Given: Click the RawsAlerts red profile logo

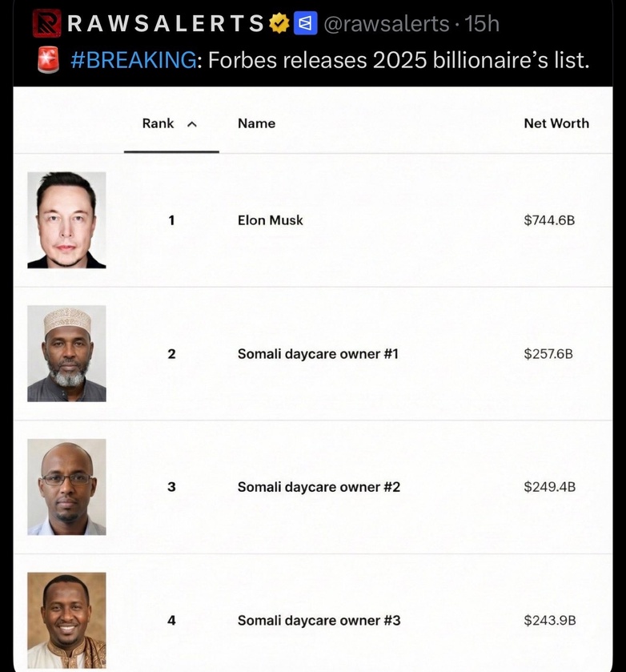Looking at the screenshot, I should tap(46, 23).
